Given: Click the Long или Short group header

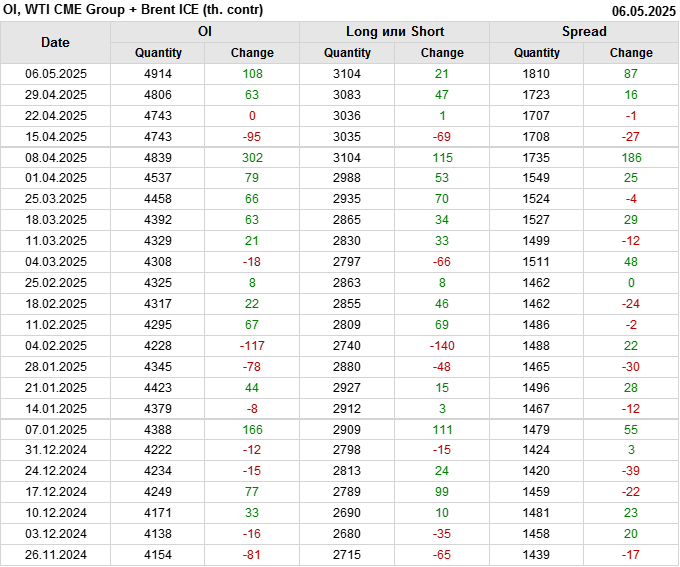Looking at the screenshot, I should [395, 32].
